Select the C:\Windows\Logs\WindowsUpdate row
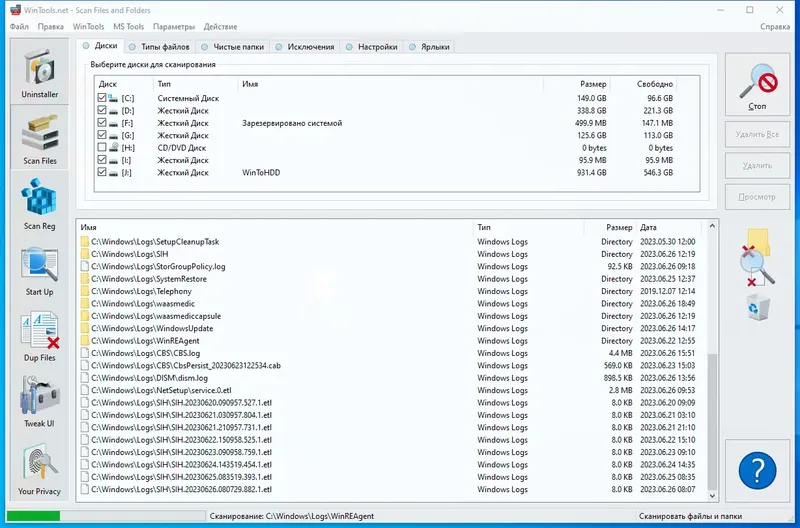This screenshot has height=528, width=800. [392, 329]
